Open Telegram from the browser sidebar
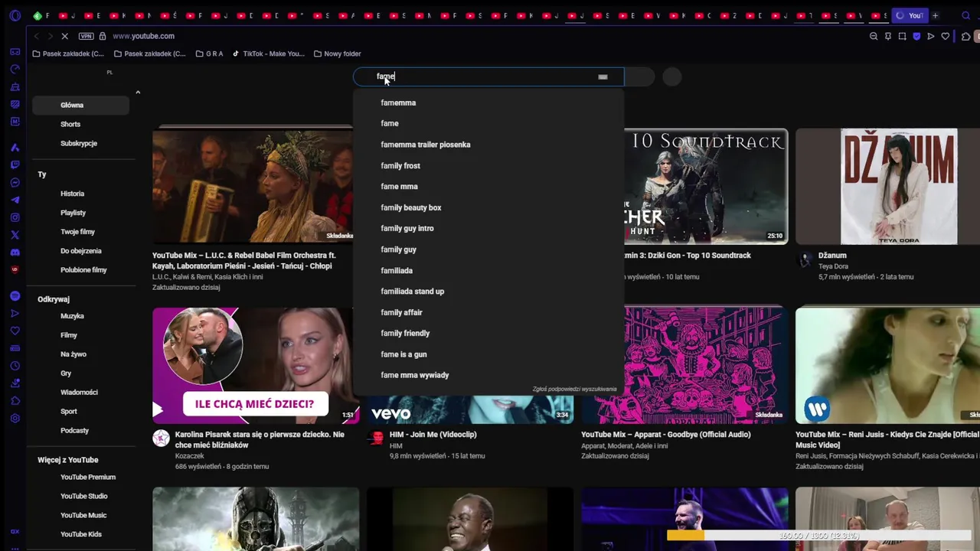 [15, 201]
